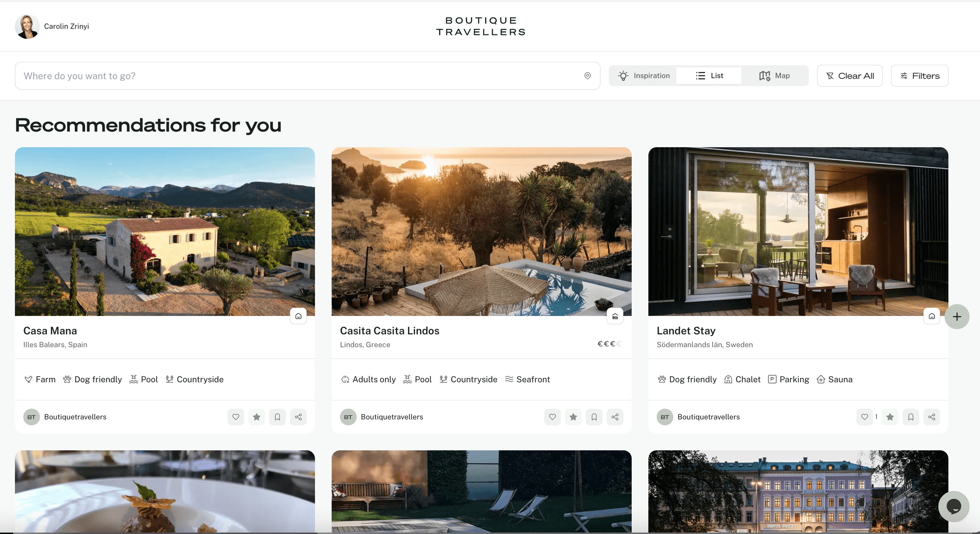Viewport: 980px width, 534px height.
Task: Like Landet Stay with the heart icon
Action: (x=865, y=417)
